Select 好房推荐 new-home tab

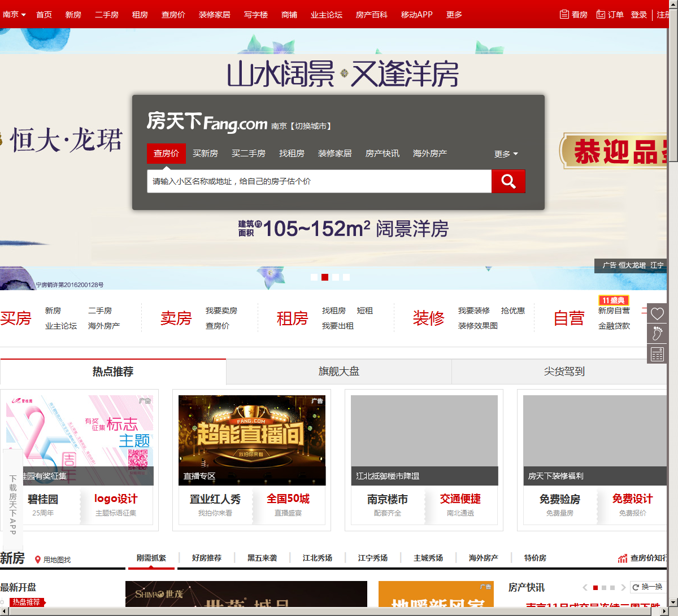point(207,558)
